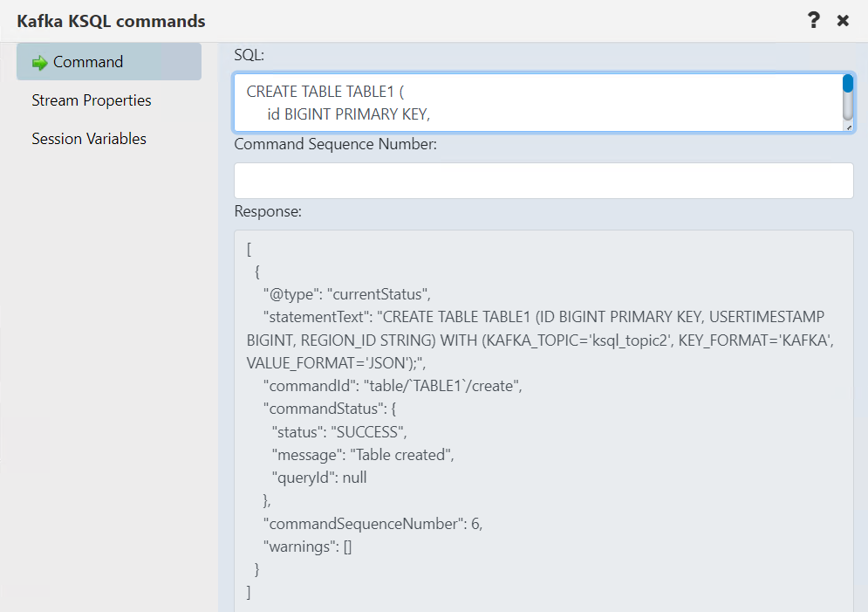The image size is (868, 612).
Task: Select the Command tab
Action: click(109, 62)
